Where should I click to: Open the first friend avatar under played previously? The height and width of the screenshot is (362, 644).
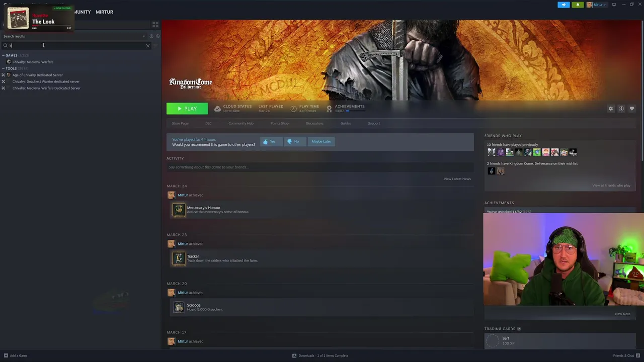coord(491,152)
